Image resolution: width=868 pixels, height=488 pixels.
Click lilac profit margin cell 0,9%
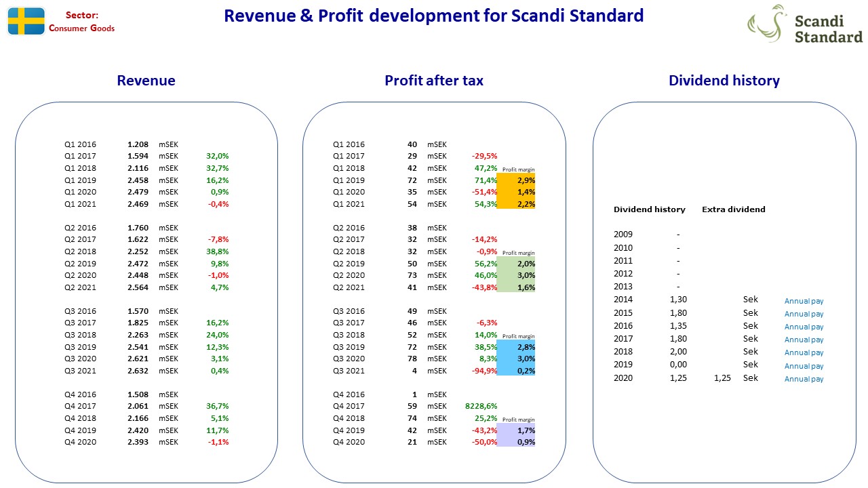pyautogui.click(x=516, y=442)
